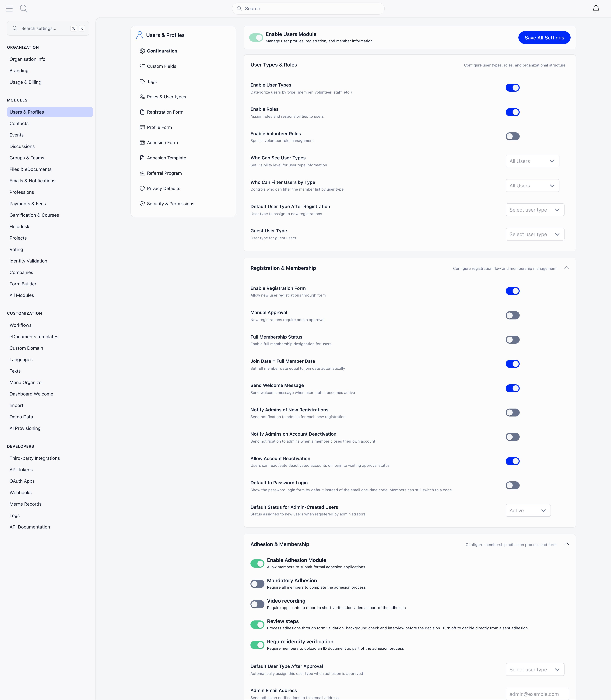Click the Admin Email Address field
The width and height of the screenshot is (611, 700).
[537, 693]
